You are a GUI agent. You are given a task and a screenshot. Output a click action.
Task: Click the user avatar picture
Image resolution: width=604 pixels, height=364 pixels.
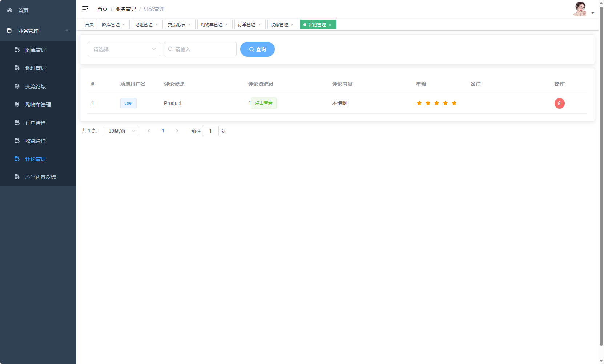pyautogui.click(x=580, y=9)
